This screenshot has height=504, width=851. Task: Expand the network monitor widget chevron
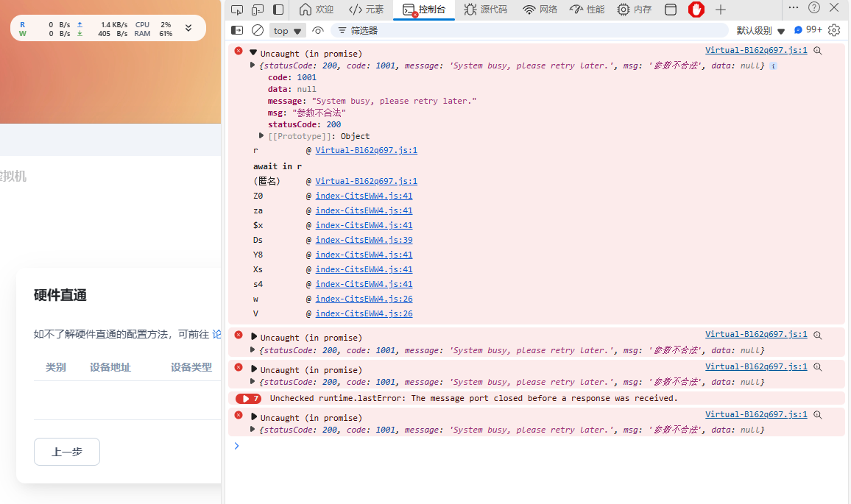tap(188, 28)
